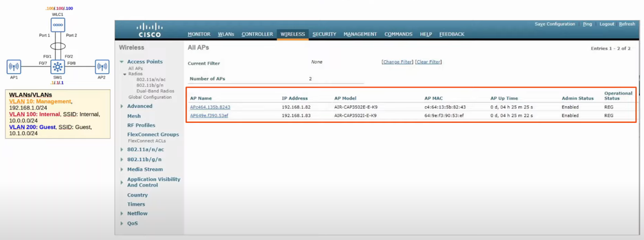Open AP link APc464.135b.8243
Viewport: 644px width, 240px height.
click(210, 107)
